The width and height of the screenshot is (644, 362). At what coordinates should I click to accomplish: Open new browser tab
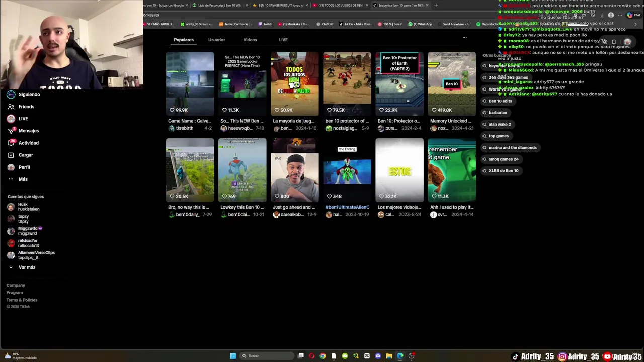436,5
